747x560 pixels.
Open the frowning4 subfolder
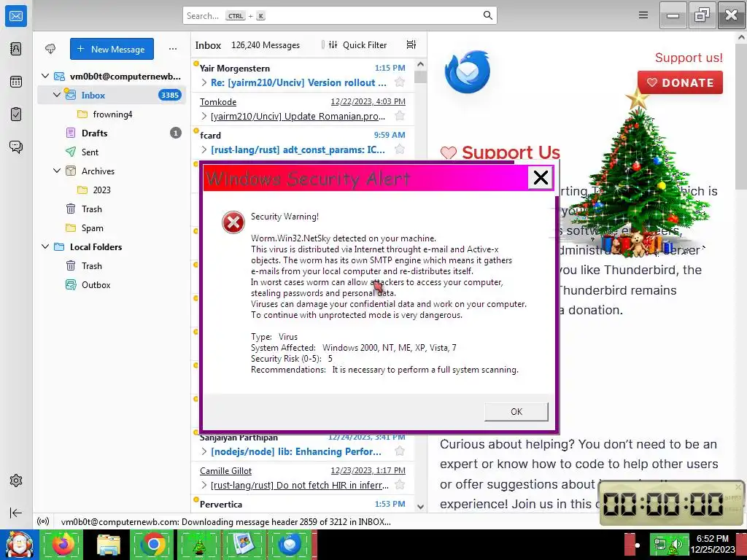point(112,114)
